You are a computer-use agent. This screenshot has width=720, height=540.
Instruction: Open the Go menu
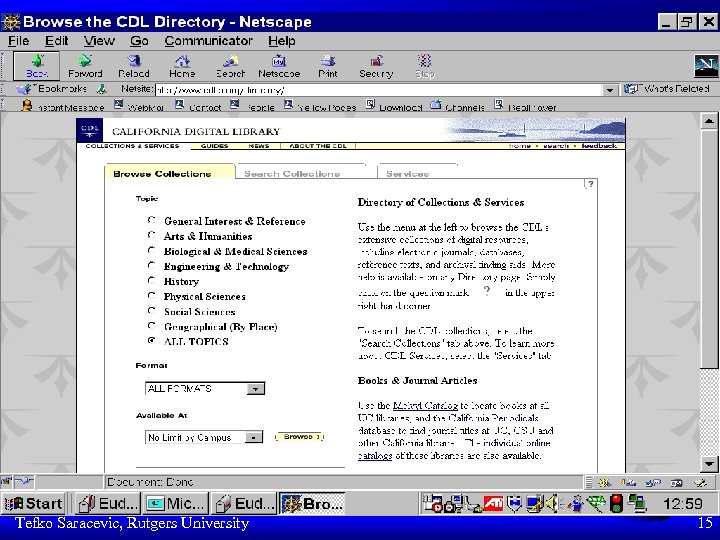pos(139,41)
